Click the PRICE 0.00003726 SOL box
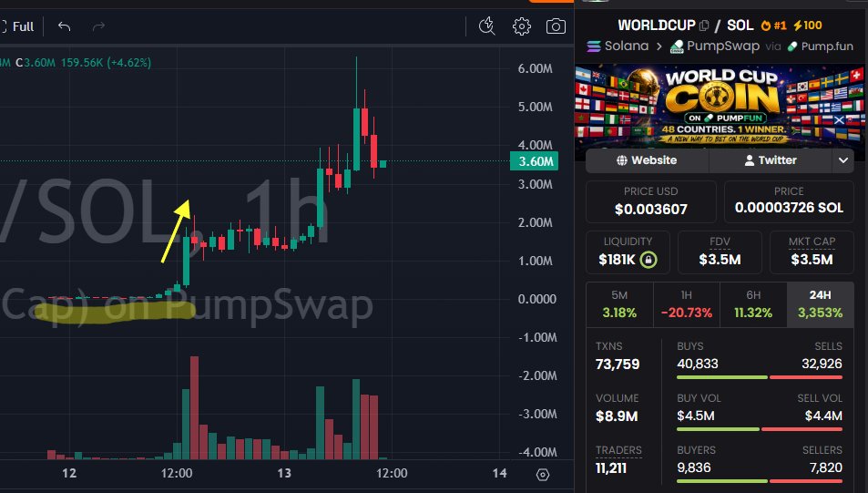 [x=789, y=201]
